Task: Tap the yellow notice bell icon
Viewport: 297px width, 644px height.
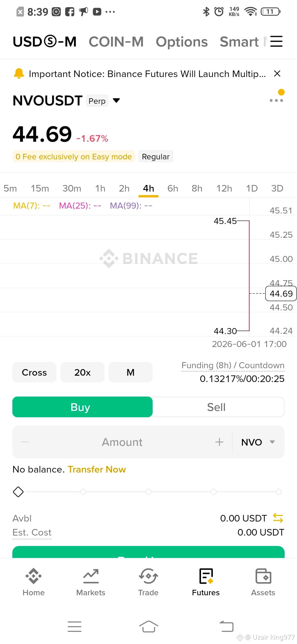Action: (19, 74)
